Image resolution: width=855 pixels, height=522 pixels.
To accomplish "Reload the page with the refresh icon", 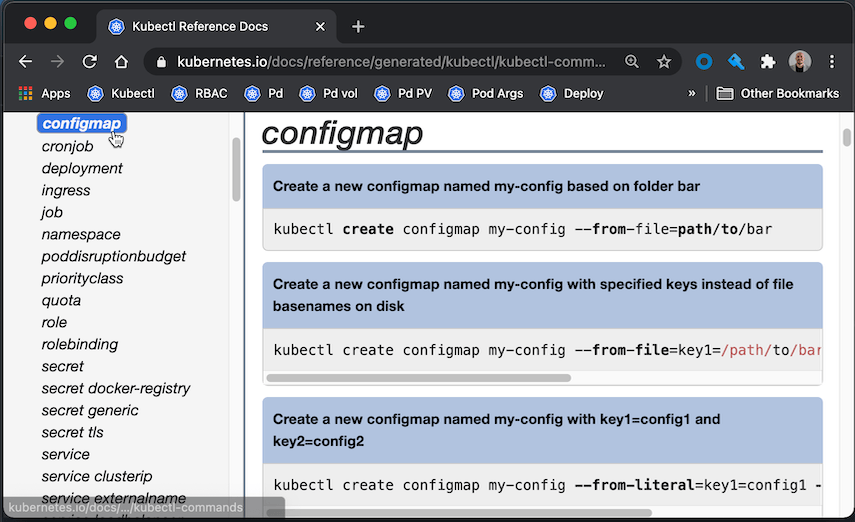I will coord(89,62).
